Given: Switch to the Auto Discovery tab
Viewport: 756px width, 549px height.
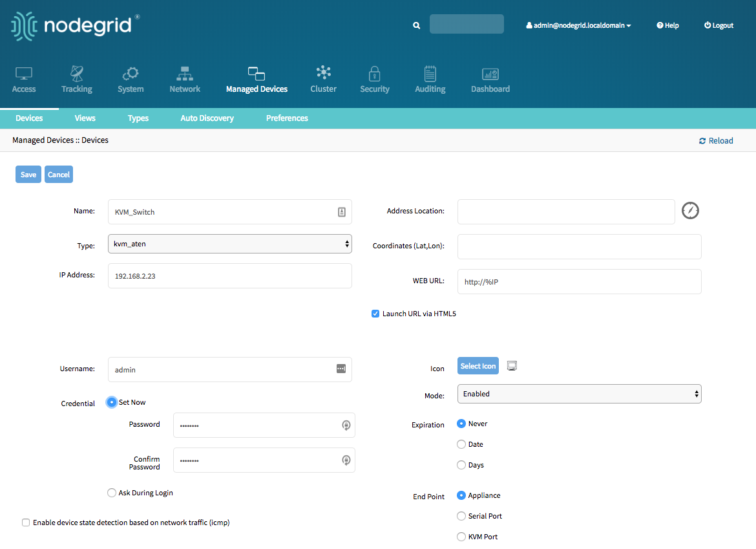Looking at the screenshot, I should (207, 118).
